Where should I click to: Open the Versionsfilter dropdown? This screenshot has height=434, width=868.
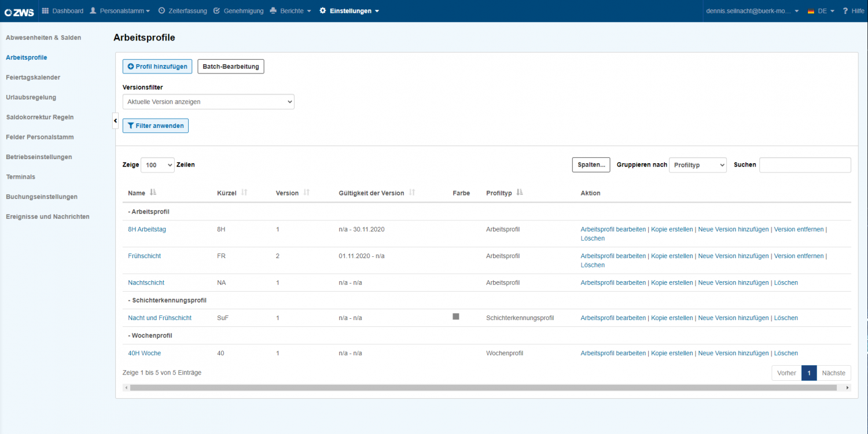(208, 102)
